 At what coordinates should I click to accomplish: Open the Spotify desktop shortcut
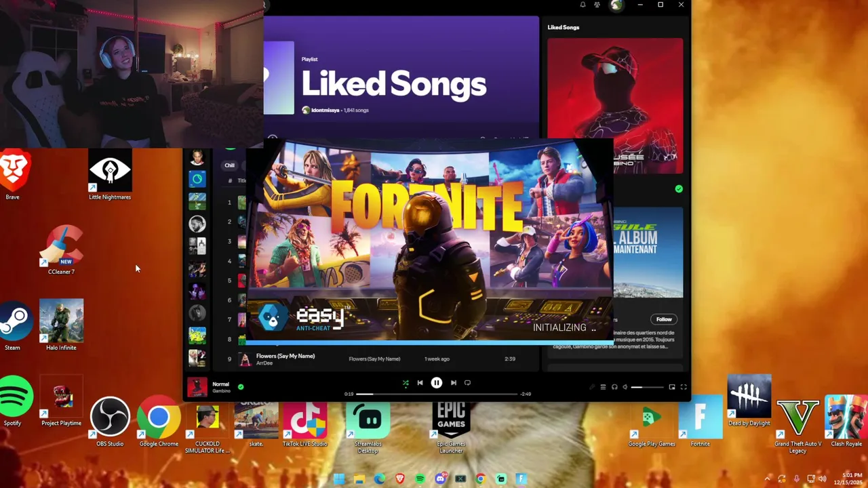[x=15, y=401]
